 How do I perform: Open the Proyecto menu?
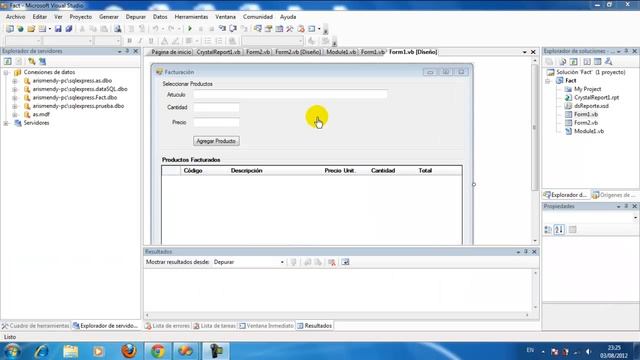coord(80,17)
